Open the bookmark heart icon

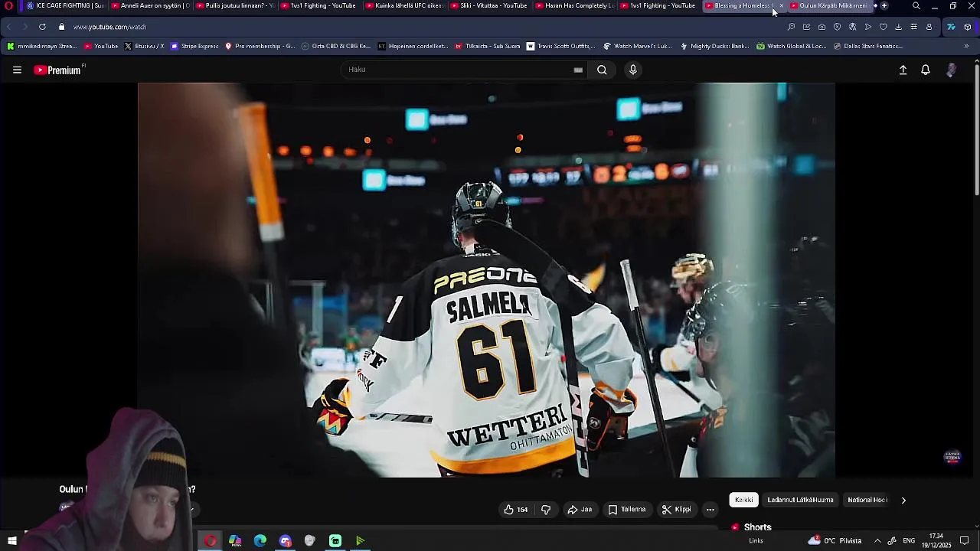(x=883, y=27)
